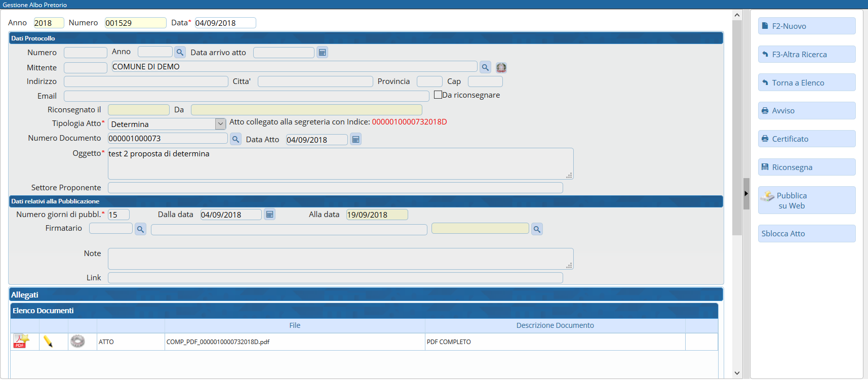This screenshot has width=868, height=380.
Task: Open the Dalla data calendar picker
Action: 269,215
